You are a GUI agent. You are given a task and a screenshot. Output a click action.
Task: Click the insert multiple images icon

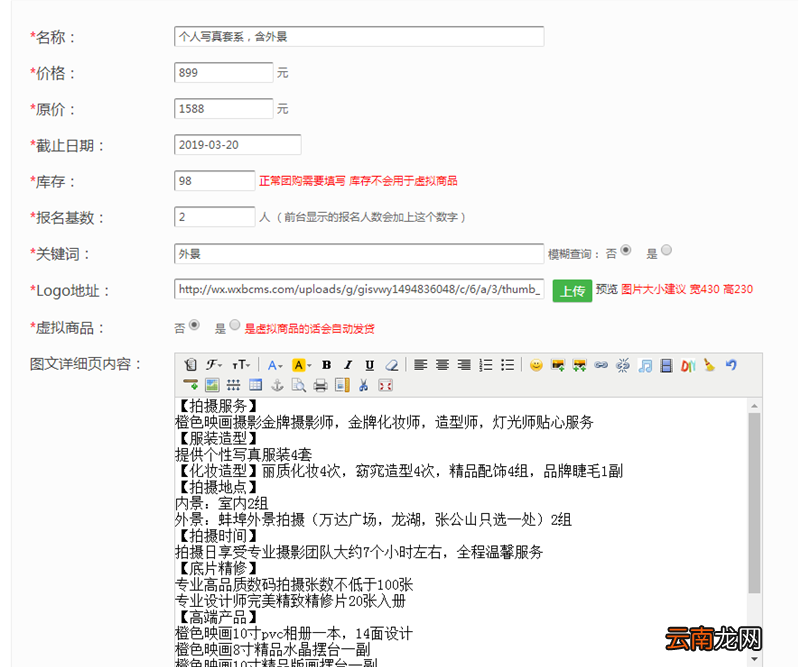(579, 365)
